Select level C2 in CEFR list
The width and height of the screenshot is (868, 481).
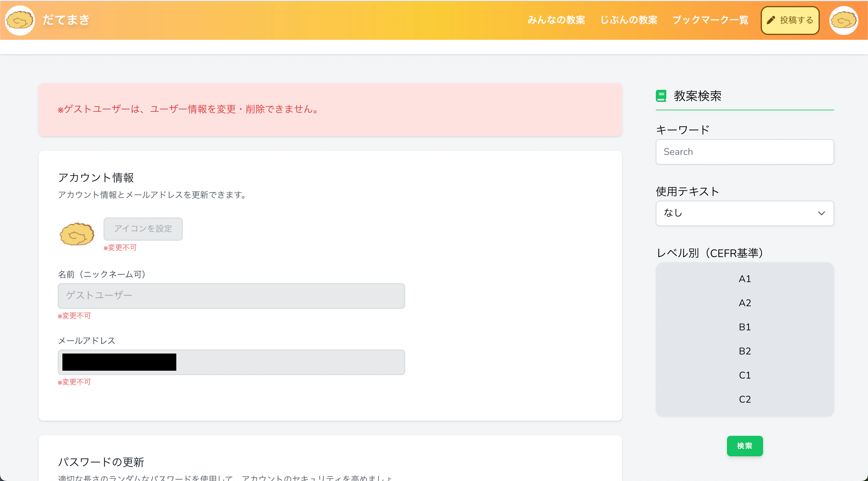coord(745,399)
